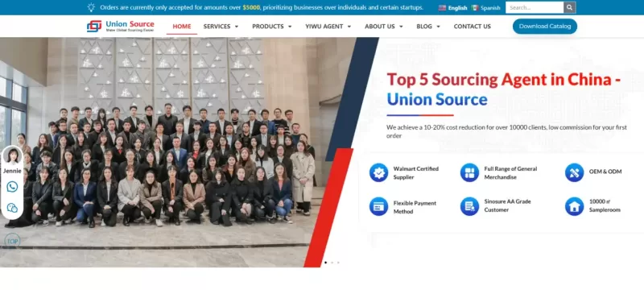Click Jennie's avatar photo
Screen dimensions: 644x290
[x=12, y=156]
